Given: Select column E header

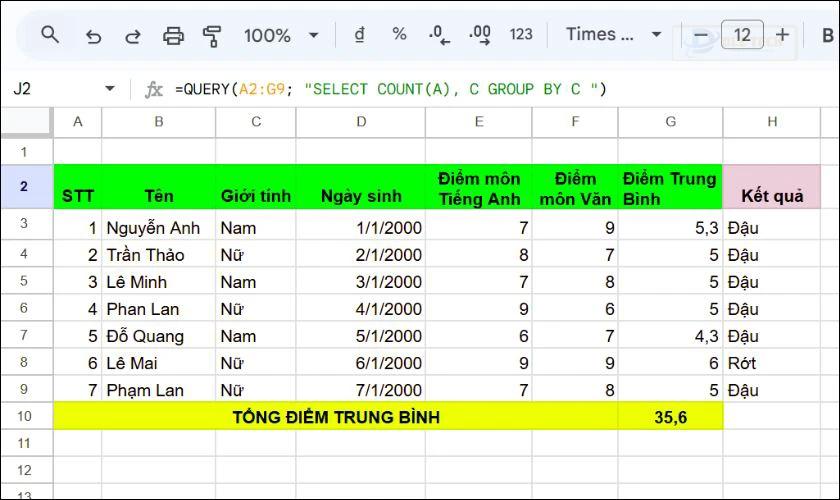Looking at the screenshot, I should (x=479, y=122).
